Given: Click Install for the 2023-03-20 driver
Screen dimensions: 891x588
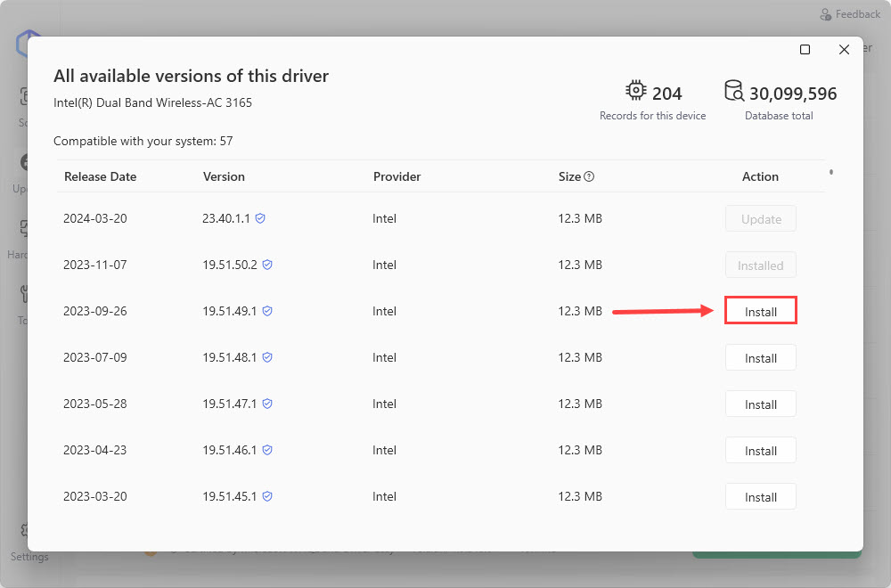Looking at the screenshot, I should (x=760, y=496).
